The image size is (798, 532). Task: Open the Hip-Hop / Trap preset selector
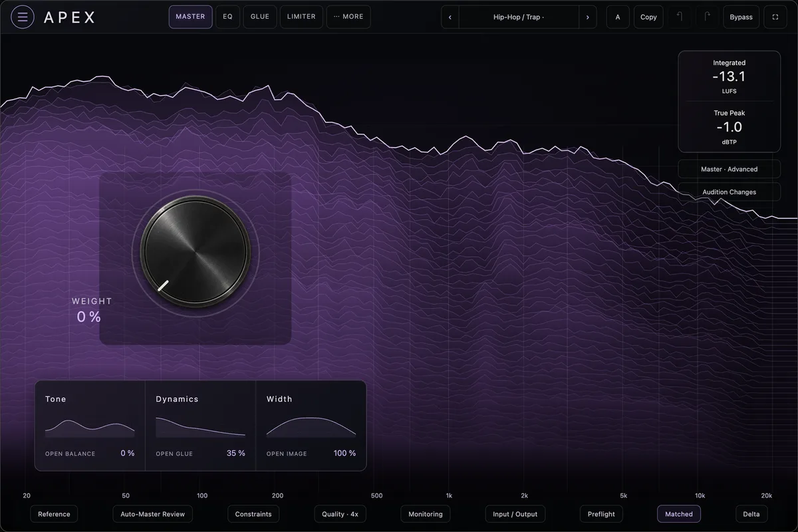pos(519,17)
